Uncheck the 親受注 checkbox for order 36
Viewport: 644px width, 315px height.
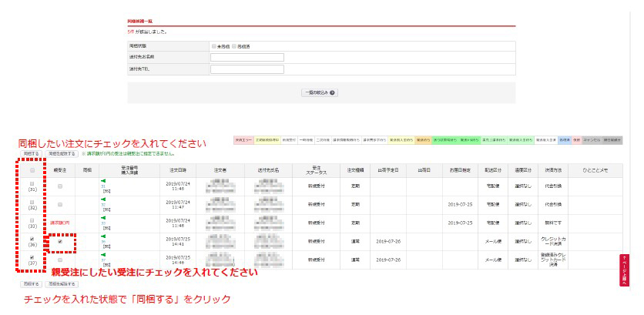pos(60,242)
